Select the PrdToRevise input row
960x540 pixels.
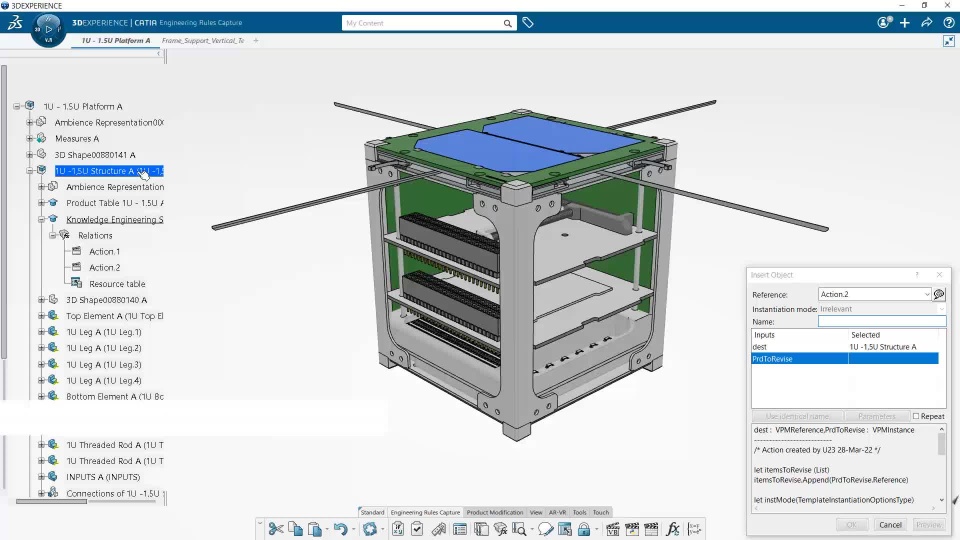845,359
